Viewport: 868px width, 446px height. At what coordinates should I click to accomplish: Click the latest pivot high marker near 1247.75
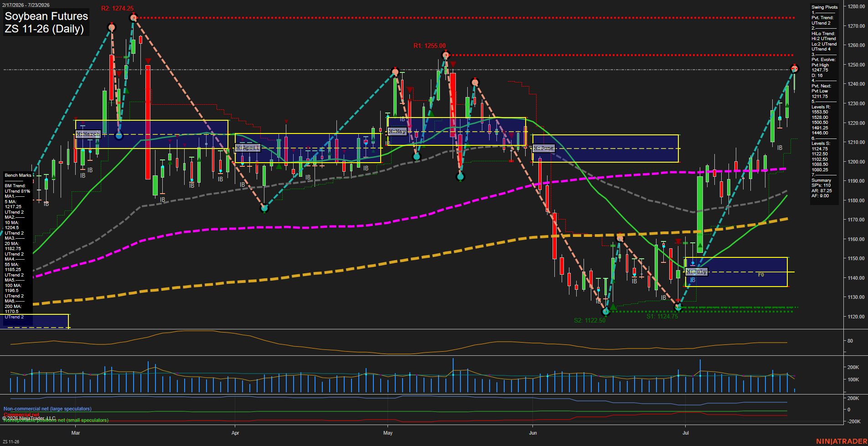(795, 69)
